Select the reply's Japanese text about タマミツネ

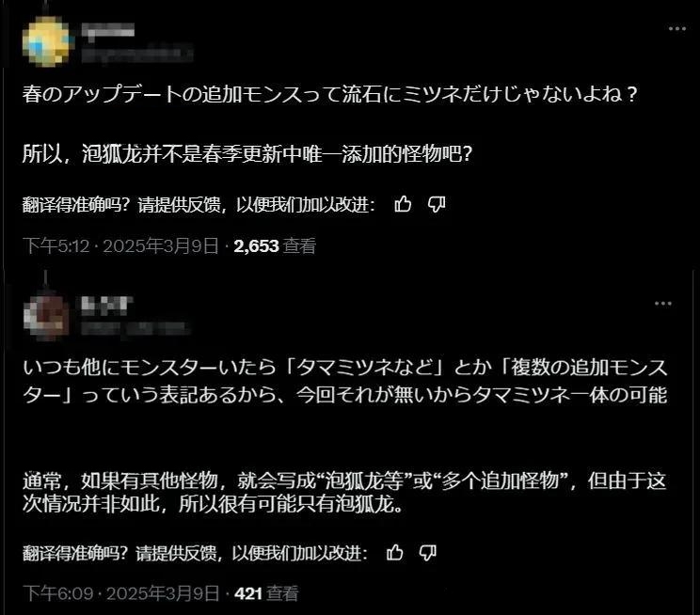pos(345,381)
